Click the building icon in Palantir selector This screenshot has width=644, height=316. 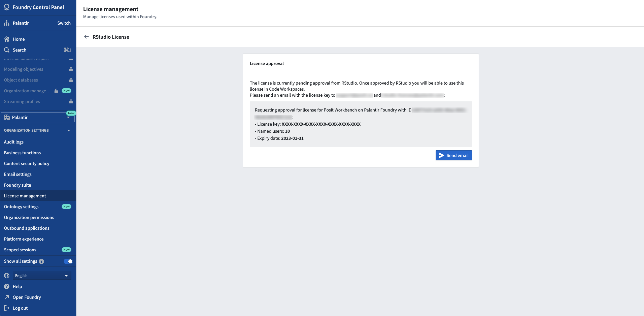point(7,117)
